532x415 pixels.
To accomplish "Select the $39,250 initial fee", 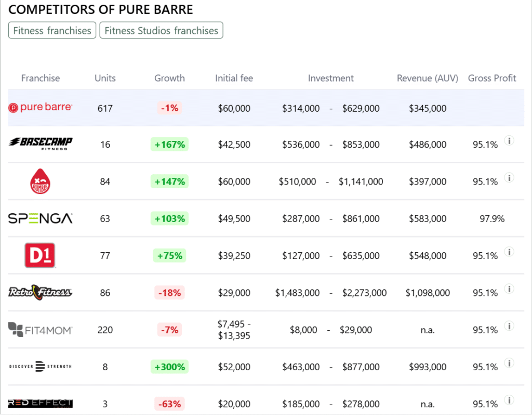I will 234,256.
